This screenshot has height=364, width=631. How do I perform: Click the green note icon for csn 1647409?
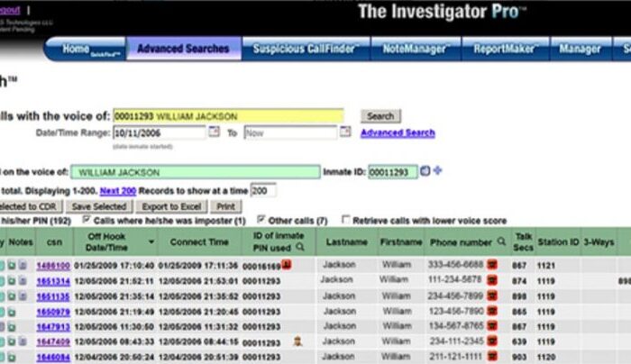(12, 341)
